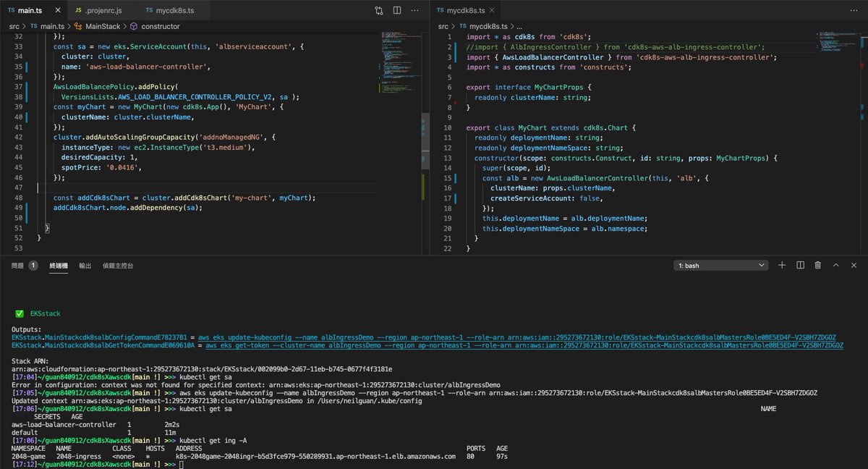Click the 'aws-load-balancer-controller' string in main.ts
Image resolution: width=868 pixels, height=469 pixels.
(145, 67)
